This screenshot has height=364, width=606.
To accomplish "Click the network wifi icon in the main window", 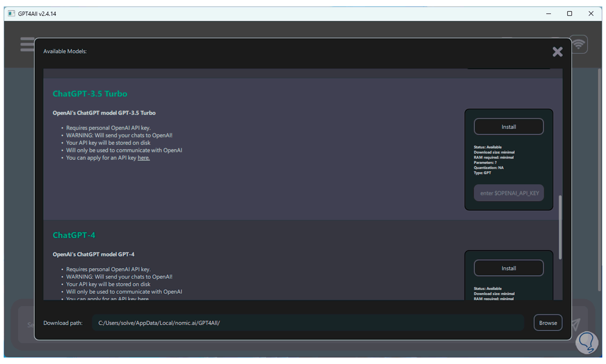I will coord(578,44).
